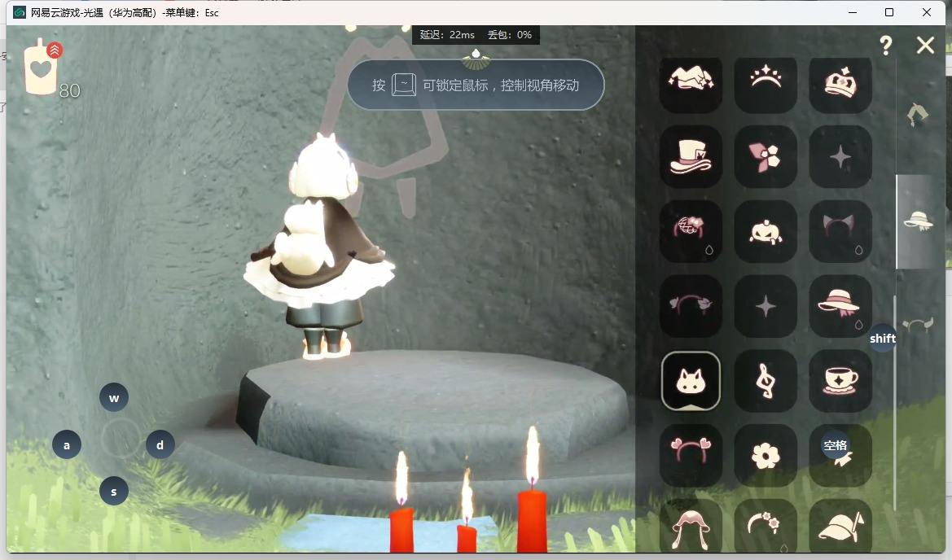Click the mouse lock hint banner
952x560 pixels.
(x=476, y=85)
